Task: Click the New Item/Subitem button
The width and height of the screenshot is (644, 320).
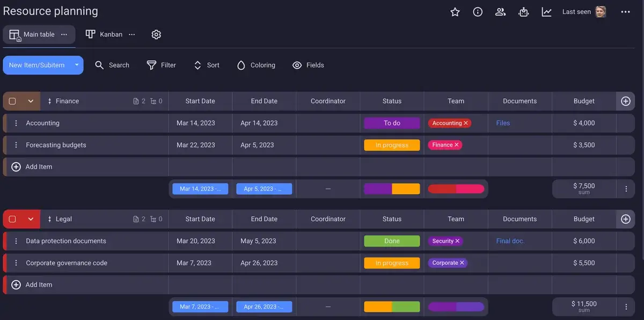Action: point(36,64)
